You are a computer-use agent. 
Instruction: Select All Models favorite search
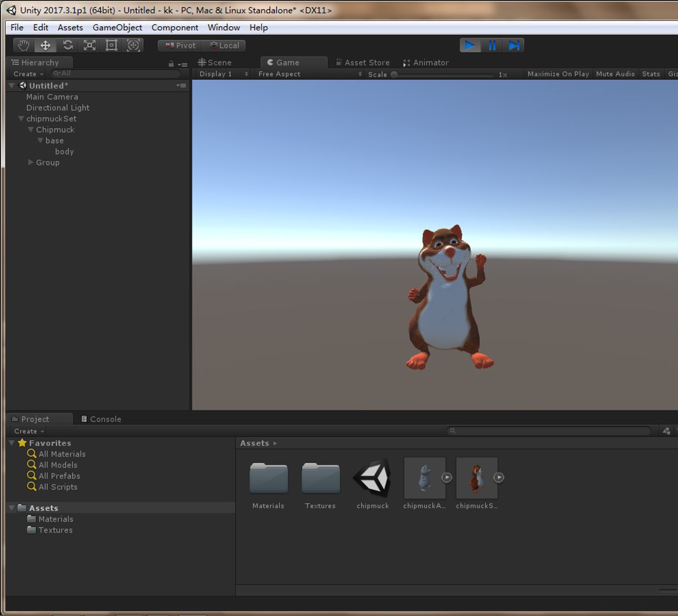point(53,465)
